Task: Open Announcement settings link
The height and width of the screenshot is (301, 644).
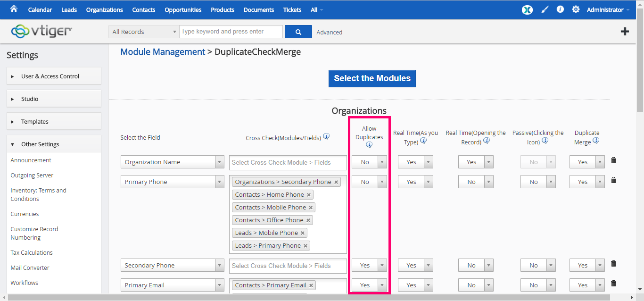Action: pos(31,160)
